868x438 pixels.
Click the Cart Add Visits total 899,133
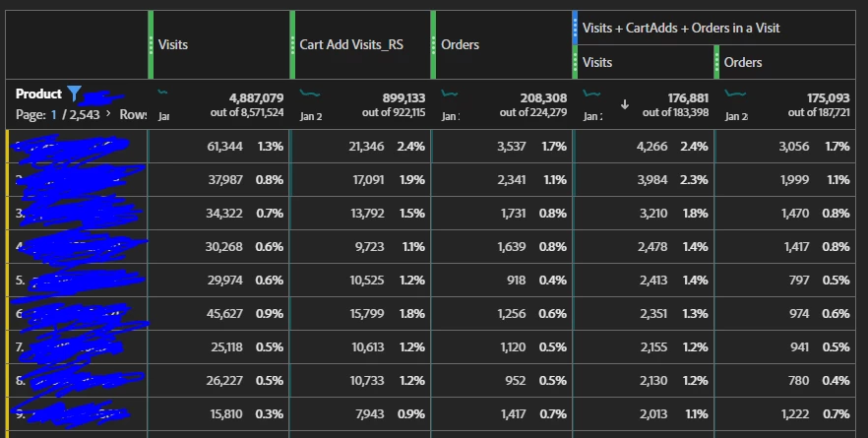point(403,98)
